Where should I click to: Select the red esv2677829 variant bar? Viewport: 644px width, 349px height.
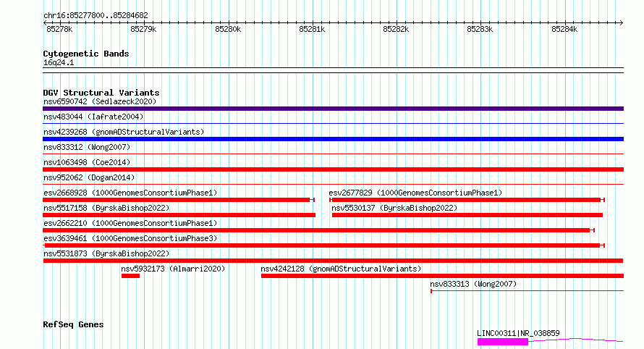click(x=467, y=200)
